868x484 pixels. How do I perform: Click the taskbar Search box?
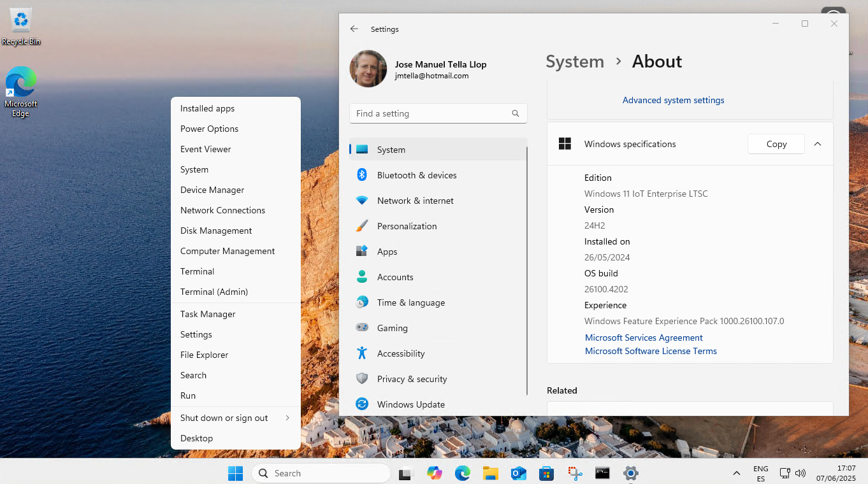321,473
